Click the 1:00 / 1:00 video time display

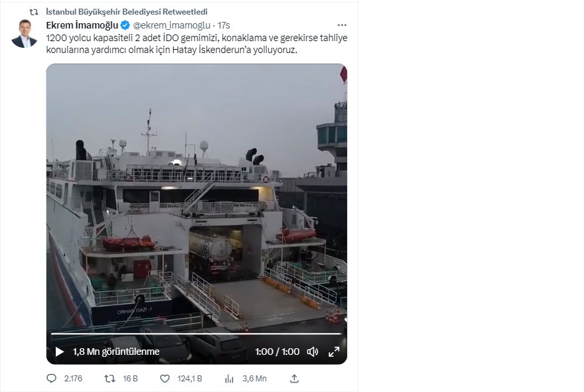pyautogui.click(x=277, y=352)
